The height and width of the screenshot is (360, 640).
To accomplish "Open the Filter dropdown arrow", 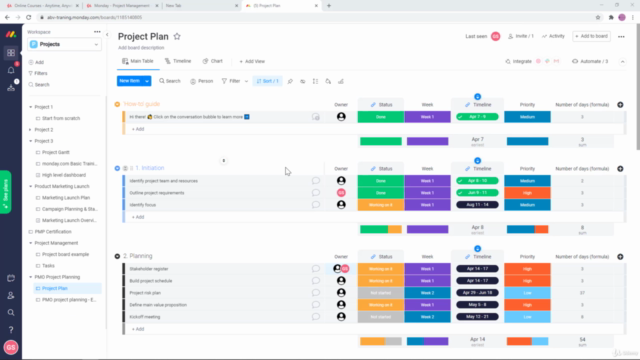I will 246,81.
